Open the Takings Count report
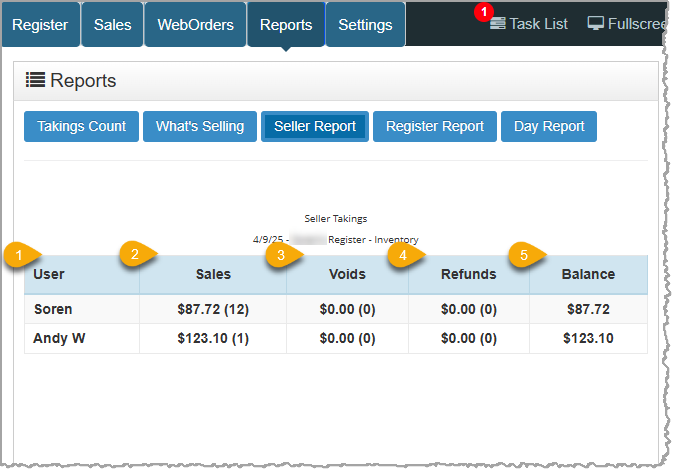 pyautogui.click(x=82, y=126)
